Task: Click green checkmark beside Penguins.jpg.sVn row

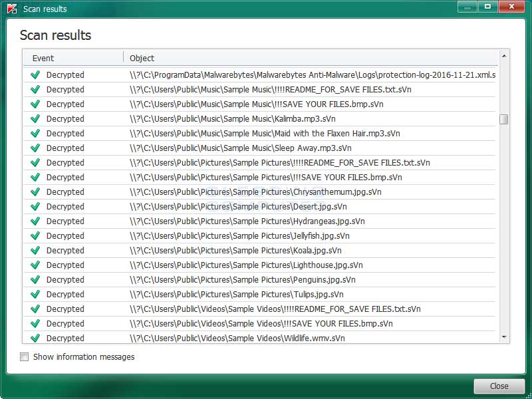Action: click(35, 279)
